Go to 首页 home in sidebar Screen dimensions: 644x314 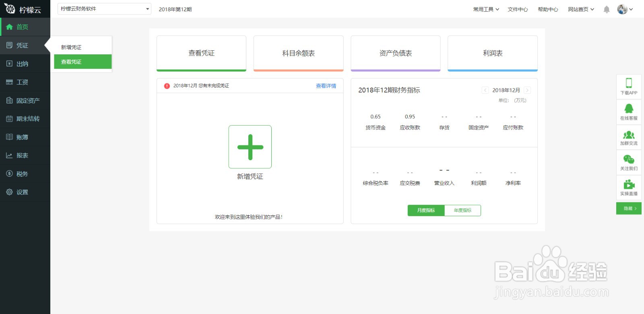[x=25, y=27]
